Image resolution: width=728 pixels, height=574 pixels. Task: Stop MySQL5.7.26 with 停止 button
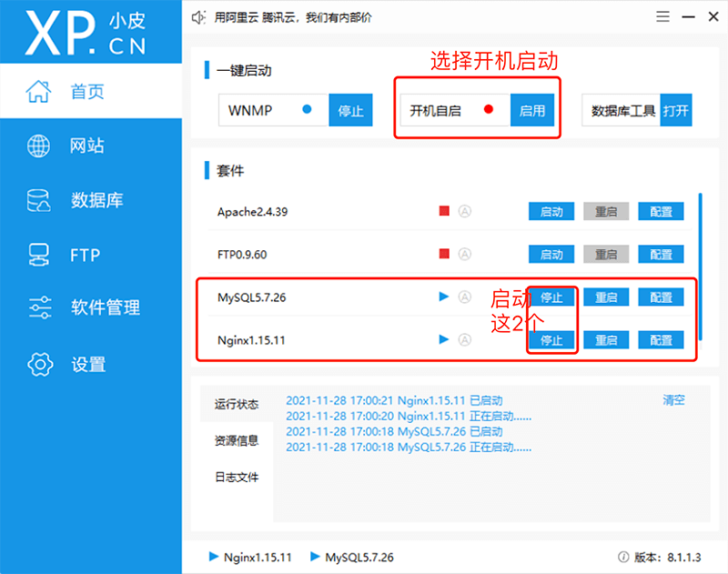point(551,297)
